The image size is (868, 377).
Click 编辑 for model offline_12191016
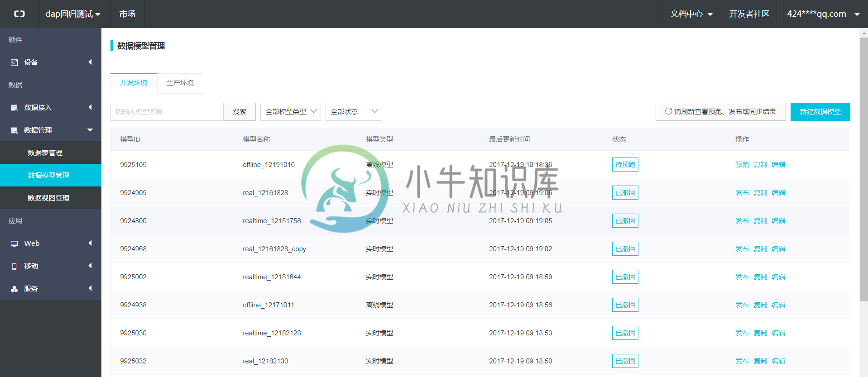click(x=778, y=165)
